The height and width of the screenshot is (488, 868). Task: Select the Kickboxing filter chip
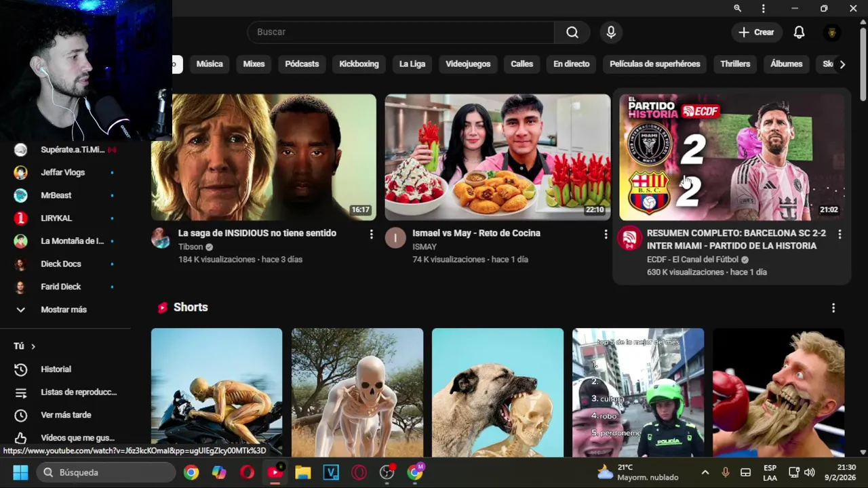[x=359, y=64]
